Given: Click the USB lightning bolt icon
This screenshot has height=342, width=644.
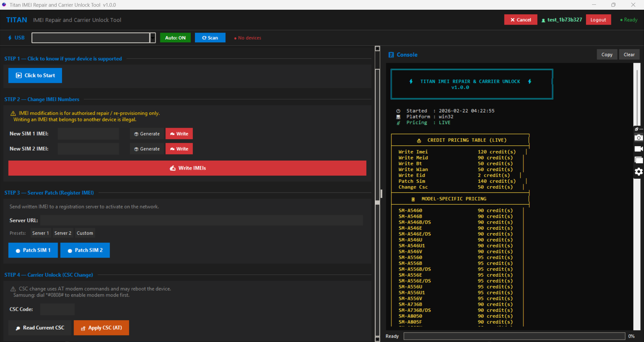Looking at the screenshot, I should pos(10,38).
